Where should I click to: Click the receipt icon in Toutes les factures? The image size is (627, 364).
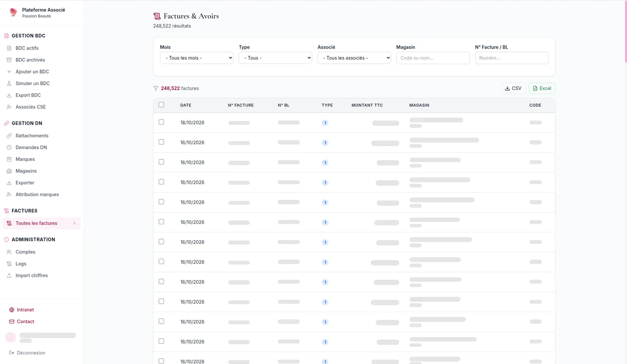pyautogui.click(x=9, y=223)
